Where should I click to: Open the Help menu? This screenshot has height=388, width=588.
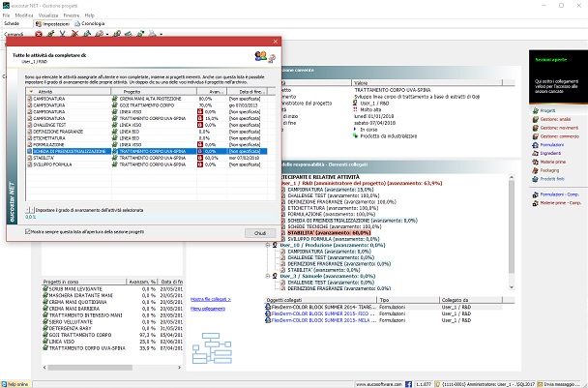coord(90,15)
